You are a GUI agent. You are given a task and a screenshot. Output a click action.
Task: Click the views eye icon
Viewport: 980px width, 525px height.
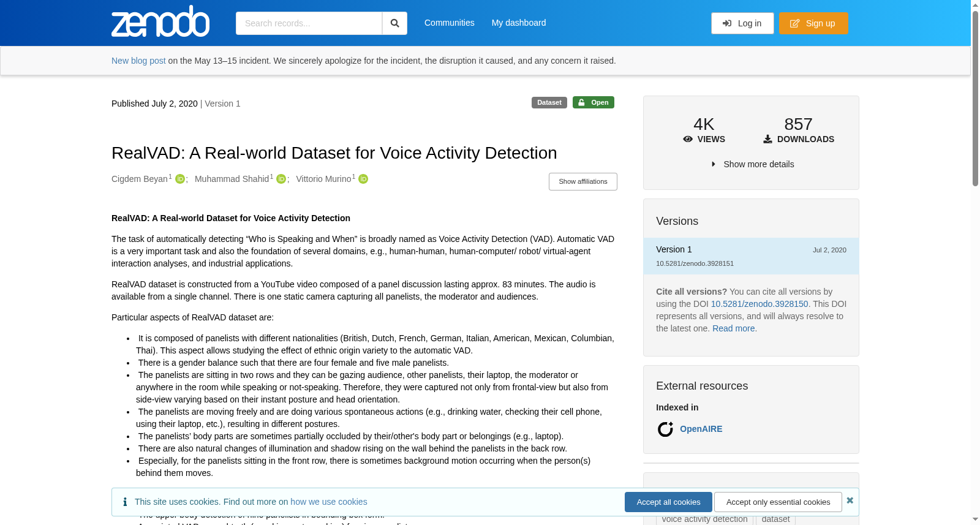tap(688, 139)
